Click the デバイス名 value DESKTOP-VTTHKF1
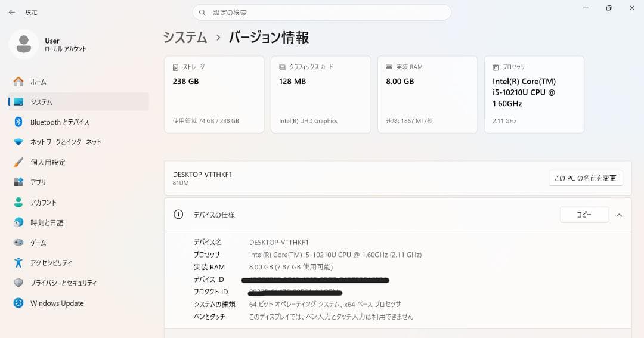 [279, 242]
